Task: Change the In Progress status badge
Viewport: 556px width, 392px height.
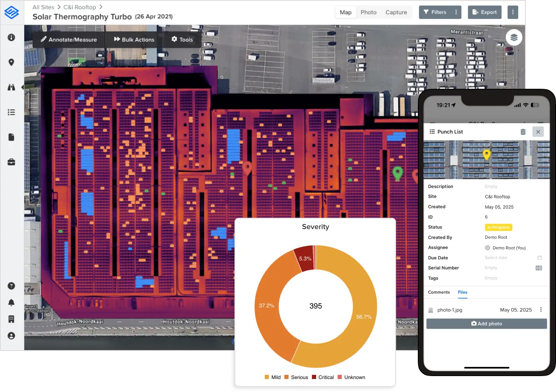Action: (498, 227)
